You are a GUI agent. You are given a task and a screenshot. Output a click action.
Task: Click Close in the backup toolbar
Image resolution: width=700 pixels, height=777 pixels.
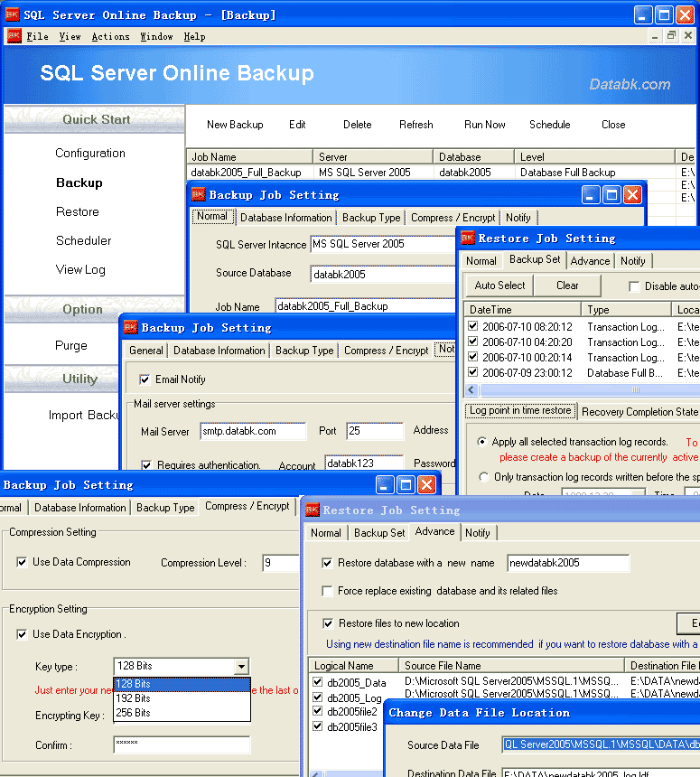coord(613,125)
